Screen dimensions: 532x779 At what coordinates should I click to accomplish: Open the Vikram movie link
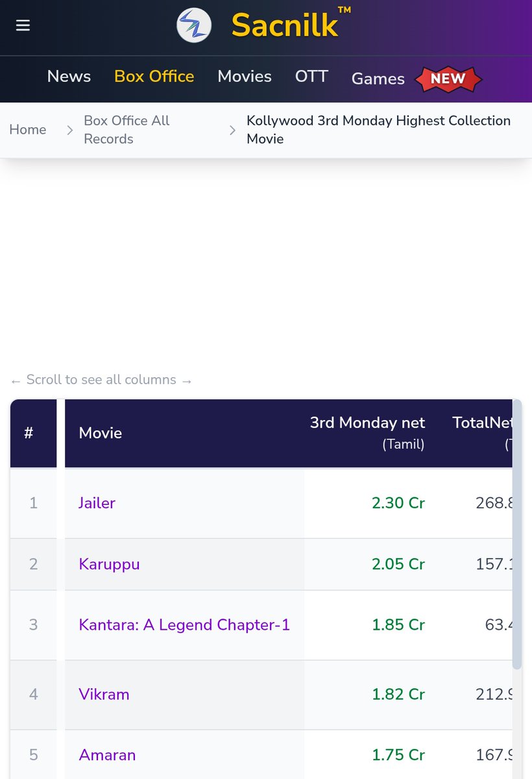coord(104,695)
